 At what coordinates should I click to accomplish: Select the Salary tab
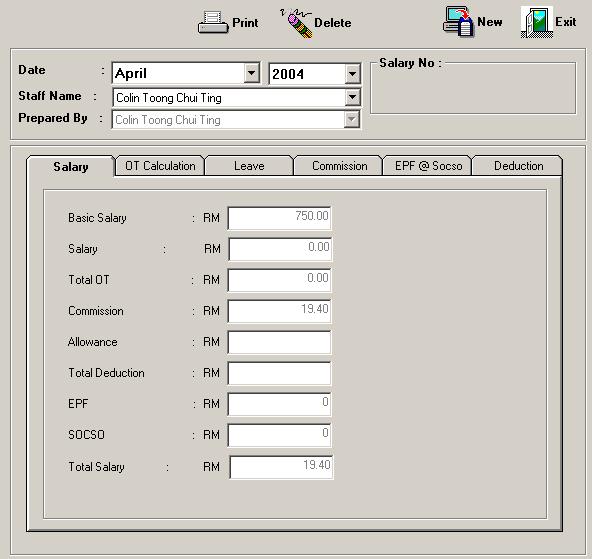coord(71,166)
